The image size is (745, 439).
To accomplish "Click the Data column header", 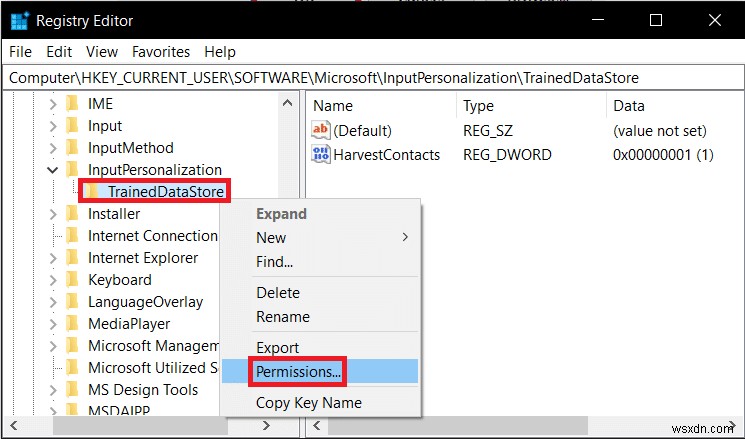I will point(676,105).
